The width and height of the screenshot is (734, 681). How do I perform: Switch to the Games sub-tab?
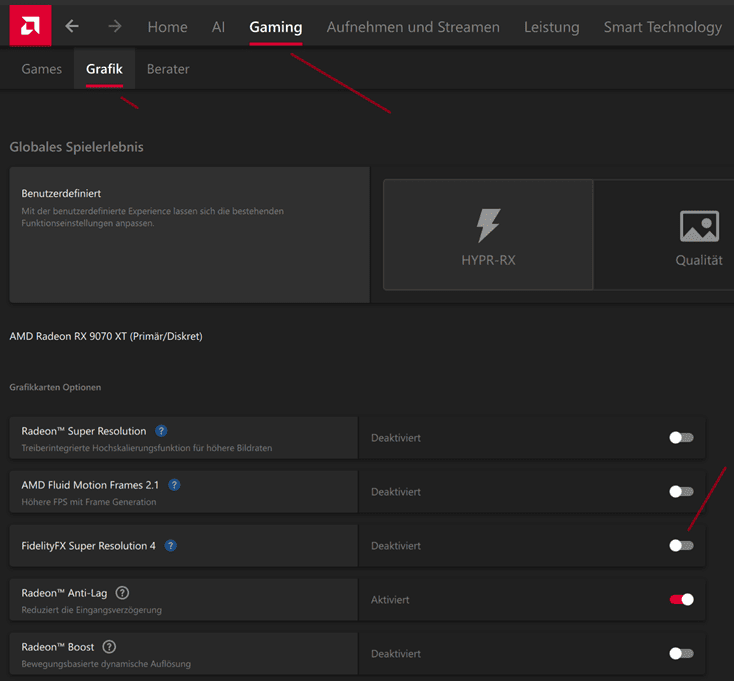point(42,69)
